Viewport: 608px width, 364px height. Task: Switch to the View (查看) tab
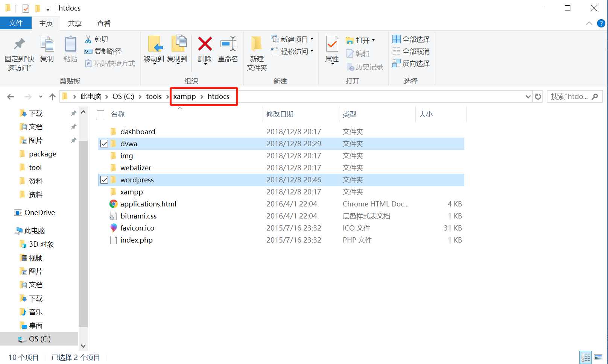(104, 23)
